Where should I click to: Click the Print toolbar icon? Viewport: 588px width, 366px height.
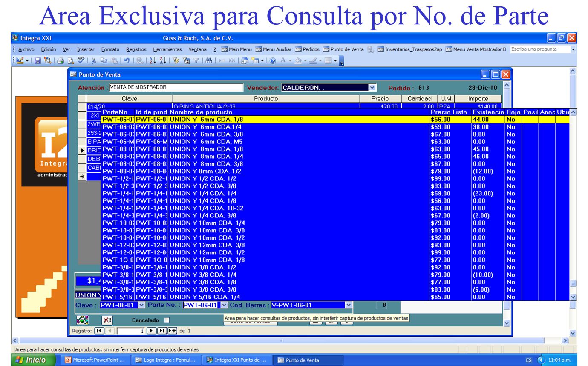coord(61,61)
